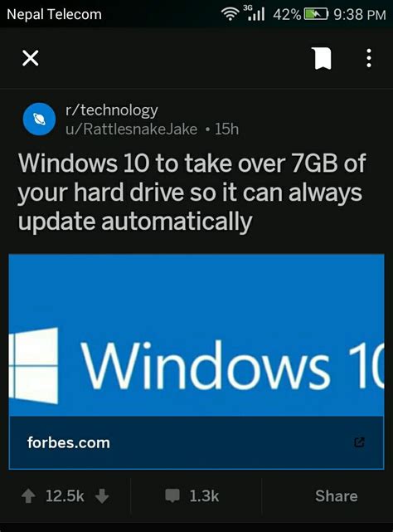Screen dimensions: 393x532
Task: Tap the Wi-Fi status icon
Action: click(x=230, y=14)
